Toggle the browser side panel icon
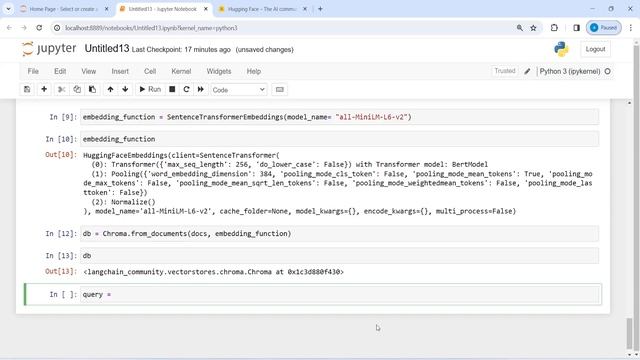640x360 pixels. (x=576, y=28)
